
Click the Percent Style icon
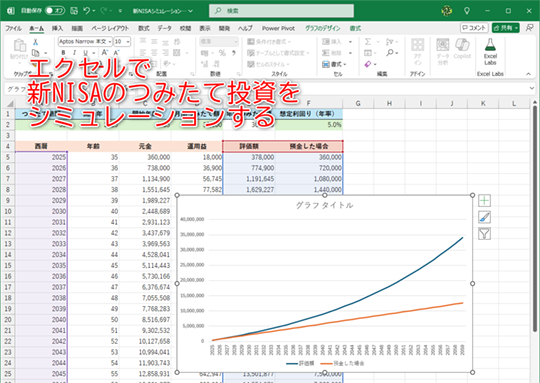coord(222,53)
